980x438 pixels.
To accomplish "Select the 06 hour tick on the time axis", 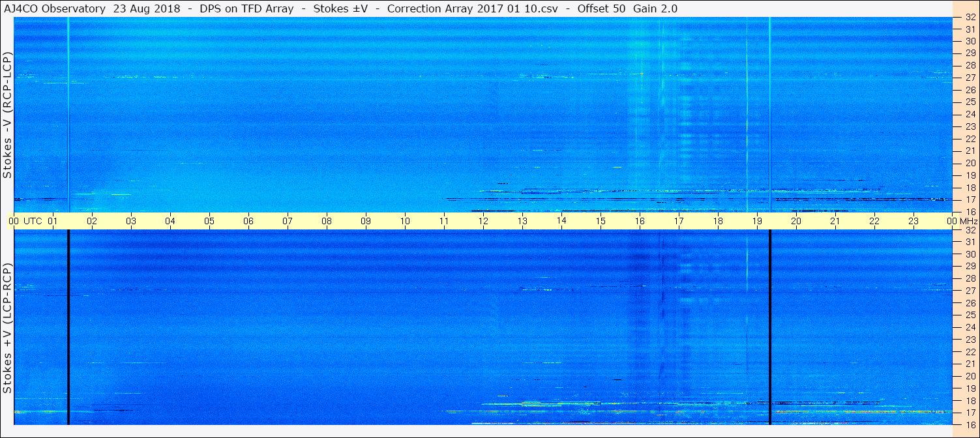I will pyautogui.click(x=248, y=221).
